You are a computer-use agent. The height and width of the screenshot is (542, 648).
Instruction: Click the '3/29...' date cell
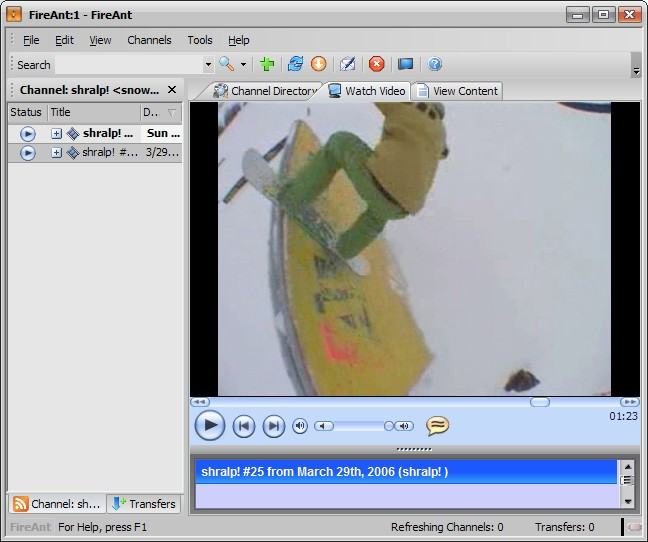pos(162,152)
